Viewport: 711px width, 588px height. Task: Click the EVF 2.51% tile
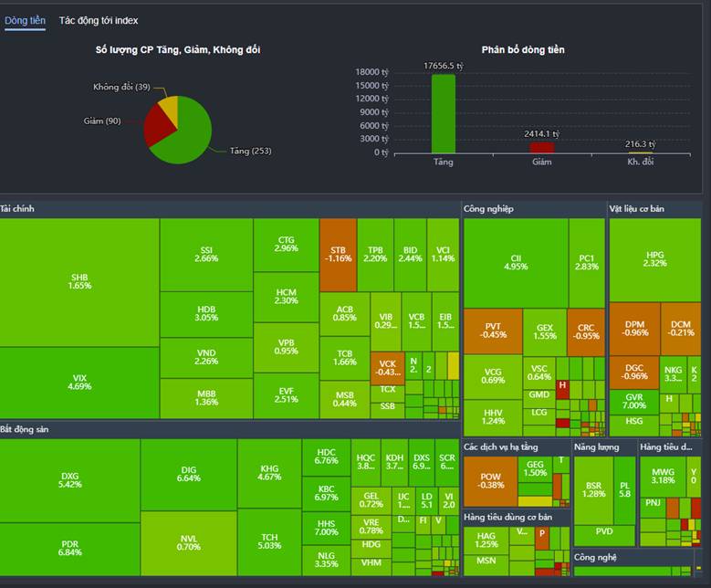tap(286, 395)
